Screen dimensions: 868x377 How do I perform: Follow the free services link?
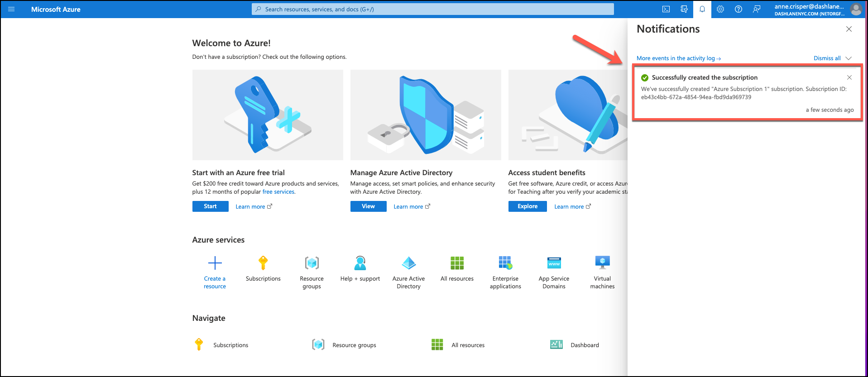click(278, 192)
